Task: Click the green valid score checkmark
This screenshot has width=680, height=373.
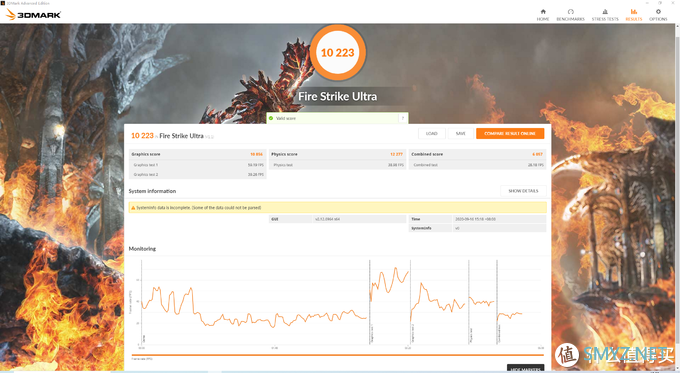Action: click(x=271, y=118)
